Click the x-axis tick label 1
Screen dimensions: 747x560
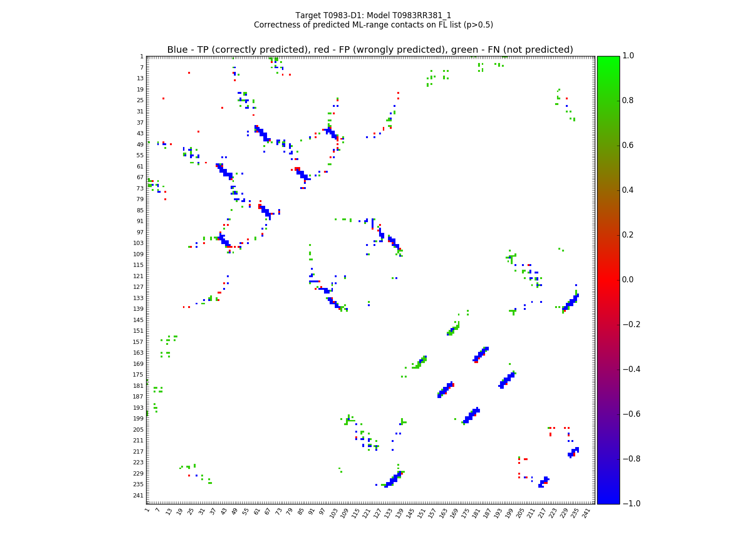pos(148,511)
